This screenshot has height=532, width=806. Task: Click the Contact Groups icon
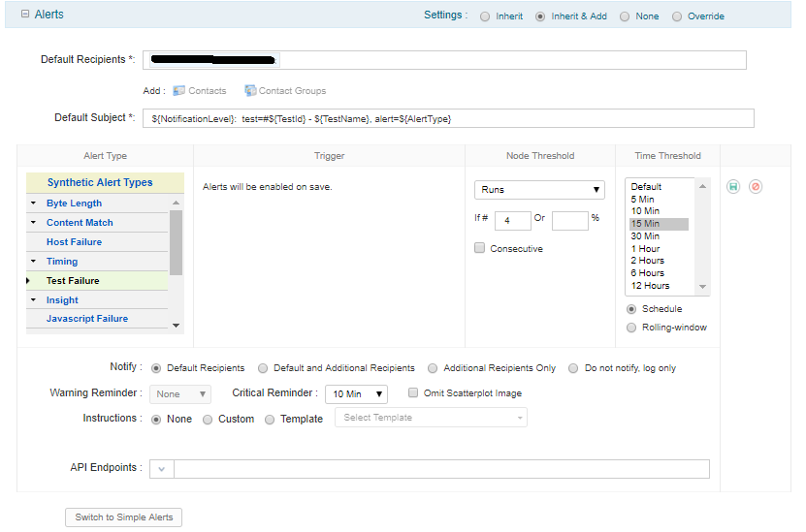pyautogui.click(x=250, y=91)
